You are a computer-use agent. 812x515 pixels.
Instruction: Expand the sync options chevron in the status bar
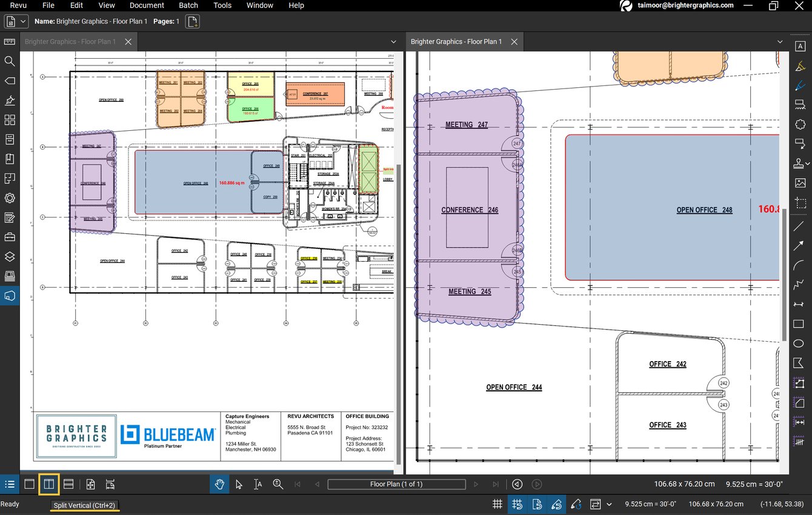tap(609, 504)
